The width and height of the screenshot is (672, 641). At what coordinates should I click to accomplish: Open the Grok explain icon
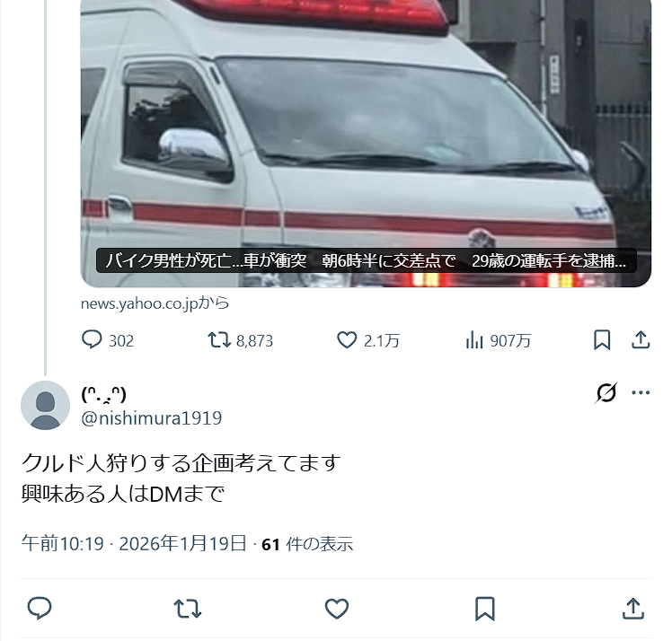pos(606,392)
